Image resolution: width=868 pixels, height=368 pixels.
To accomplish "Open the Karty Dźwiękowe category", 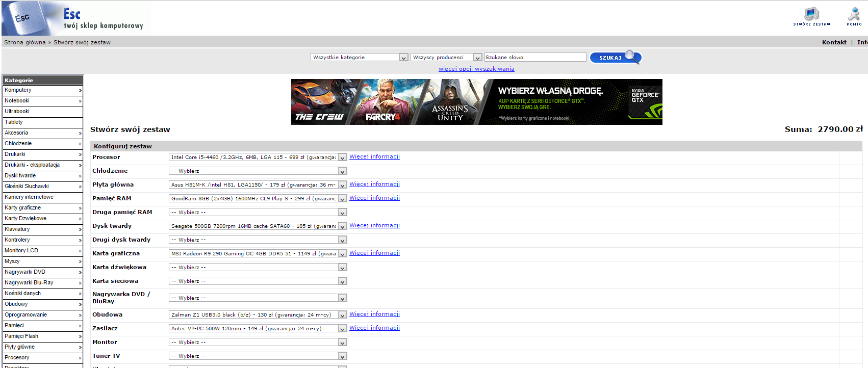I will [x=43, y=219].
